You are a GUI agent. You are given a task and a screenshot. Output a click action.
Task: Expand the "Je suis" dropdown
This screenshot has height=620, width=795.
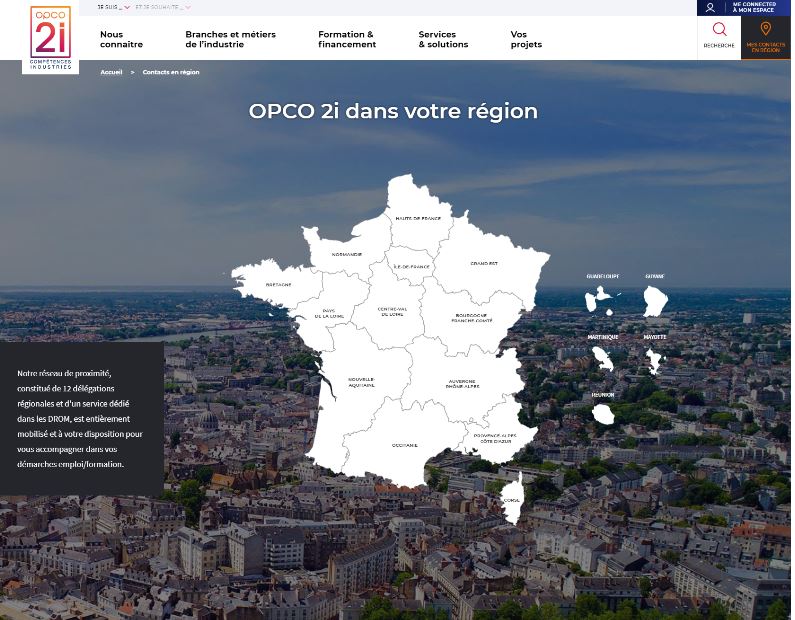pyautogui.click(x=114, y=7)
